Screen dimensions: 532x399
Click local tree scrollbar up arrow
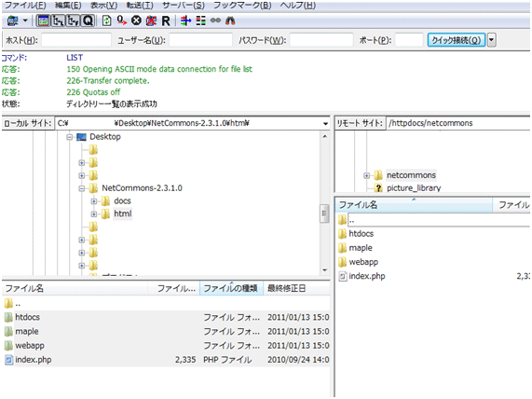(324, 136)
